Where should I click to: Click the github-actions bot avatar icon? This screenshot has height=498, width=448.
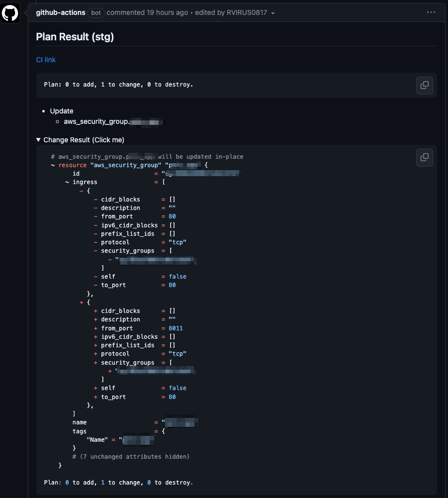click(x=10, y=13)
